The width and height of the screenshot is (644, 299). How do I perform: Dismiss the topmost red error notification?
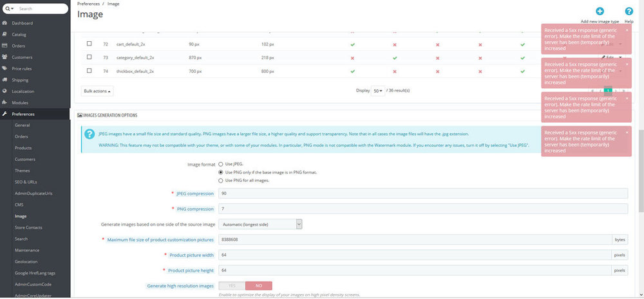click(627, 30)
